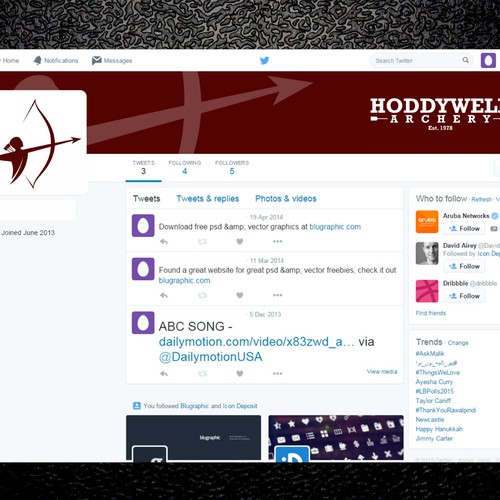Open the Following count stat
500x500 pixels.
[185, 167]
